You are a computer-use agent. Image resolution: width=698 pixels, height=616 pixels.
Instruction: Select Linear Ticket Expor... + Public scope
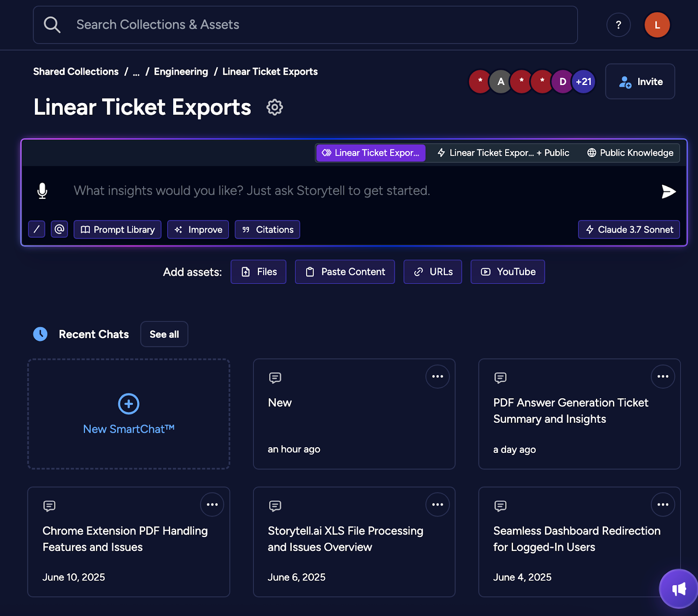[x=503, y=153]
